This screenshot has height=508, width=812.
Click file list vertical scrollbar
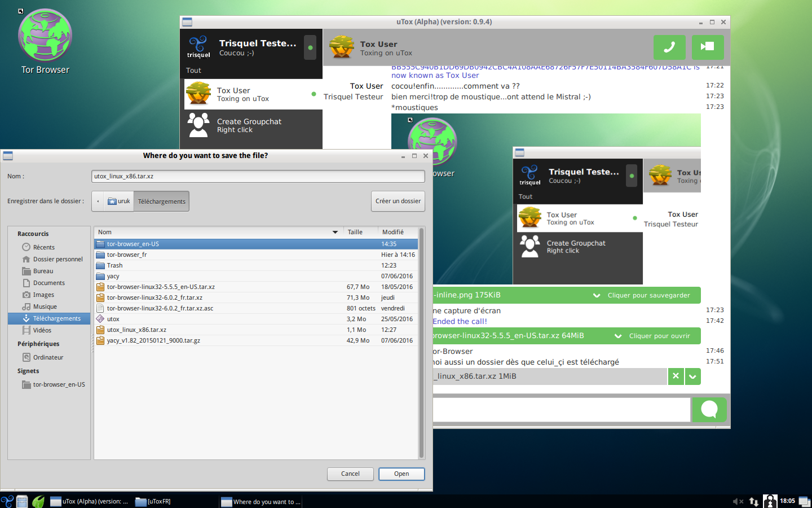(421, 343)
